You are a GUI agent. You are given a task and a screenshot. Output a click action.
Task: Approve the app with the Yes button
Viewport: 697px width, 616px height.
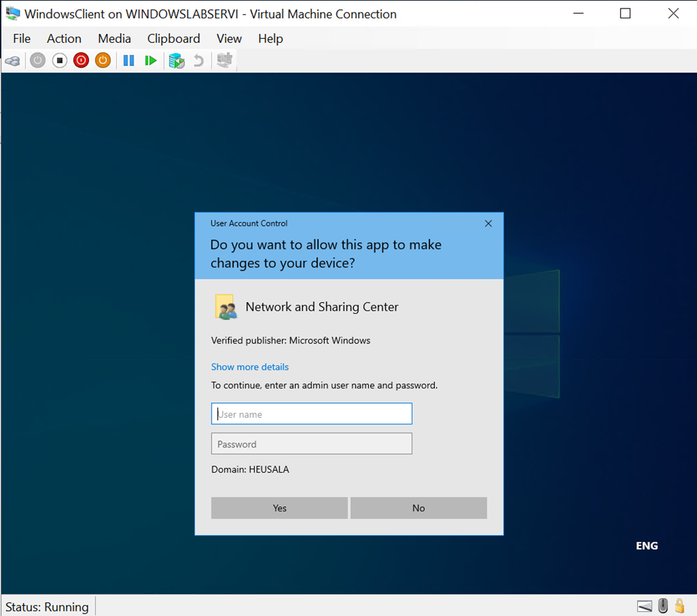(x=279, y=507)
